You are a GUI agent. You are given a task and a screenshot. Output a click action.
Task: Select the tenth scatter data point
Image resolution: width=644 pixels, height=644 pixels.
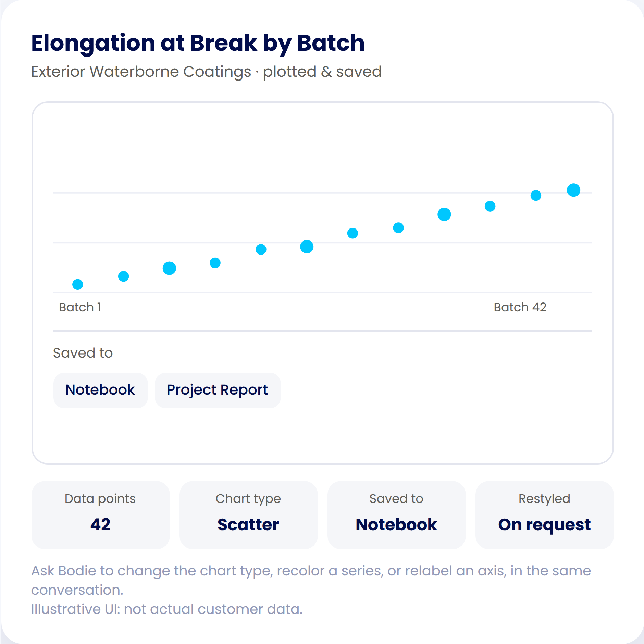click(490, 206)
